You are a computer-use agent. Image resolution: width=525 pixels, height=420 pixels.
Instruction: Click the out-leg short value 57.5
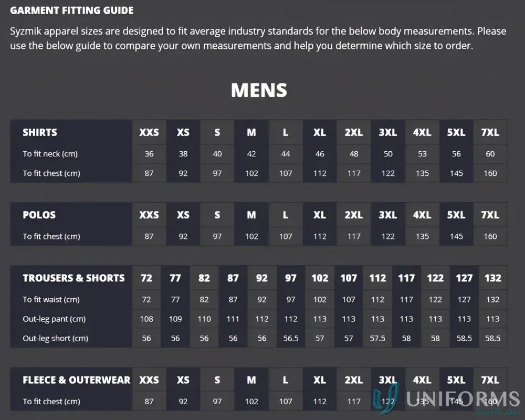click(377, 338)
